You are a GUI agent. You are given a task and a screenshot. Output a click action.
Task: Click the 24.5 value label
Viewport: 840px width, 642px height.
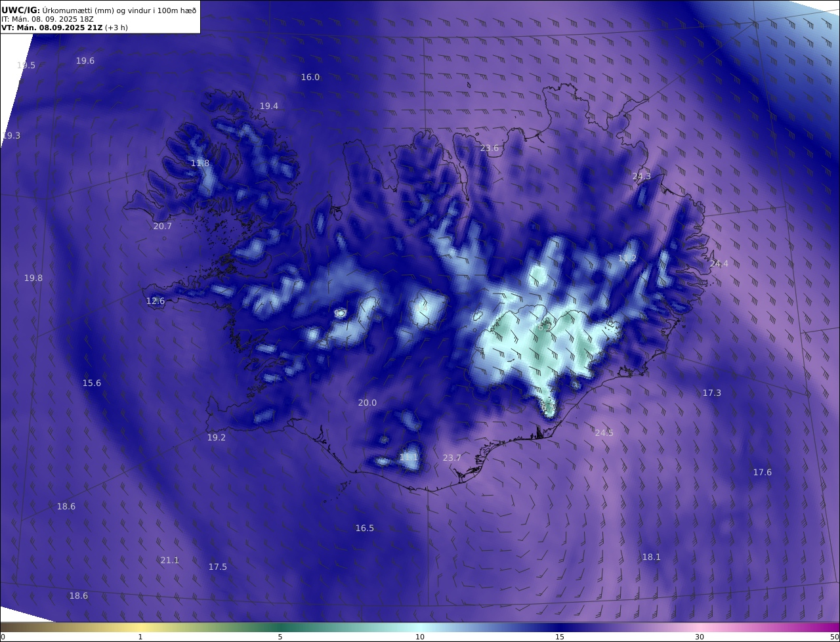point(604,433)
